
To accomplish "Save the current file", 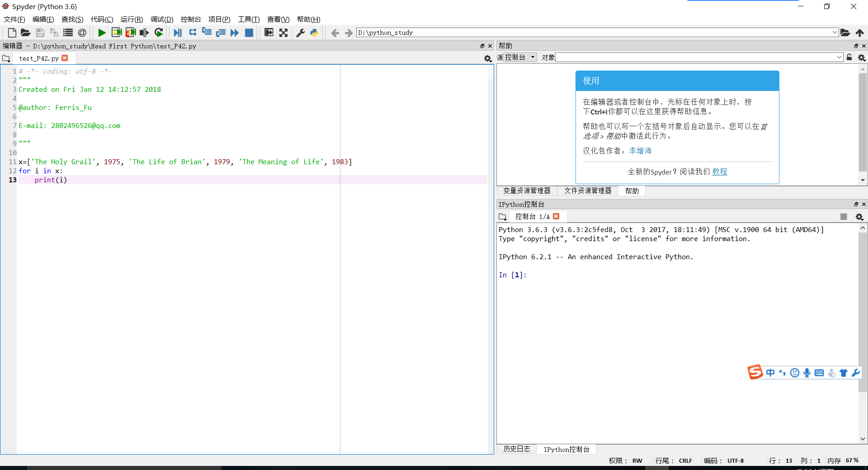I will [x=40, y=33].
